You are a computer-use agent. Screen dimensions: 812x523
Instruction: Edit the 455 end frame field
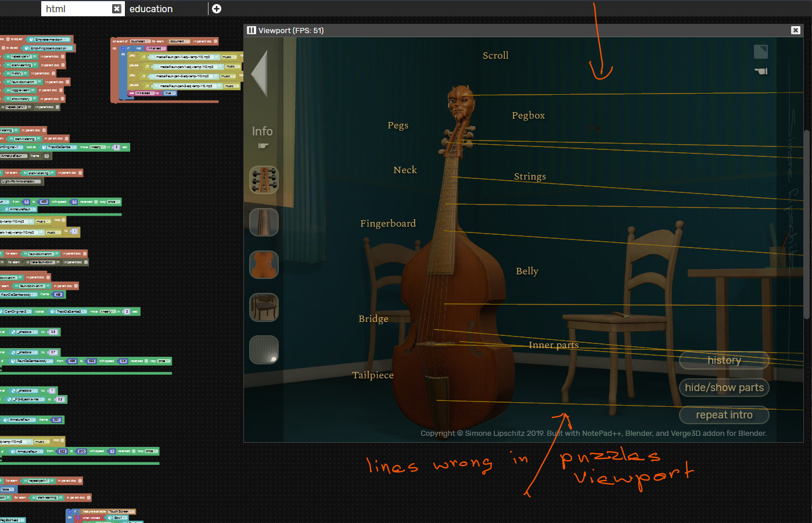[x=44, y=202]
